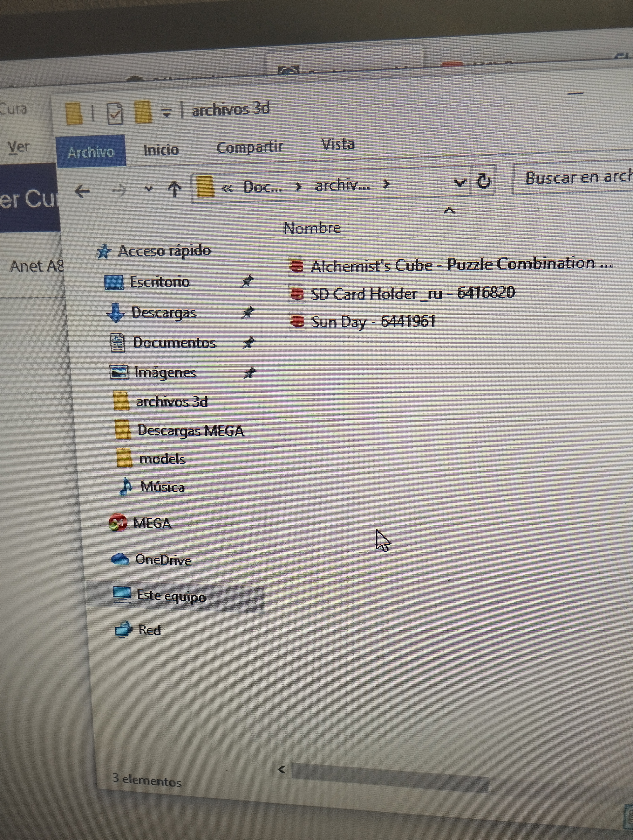This screenshot has width=633, height=840.
Task: Click the back navigation arrow
Action: coord(82,191)
